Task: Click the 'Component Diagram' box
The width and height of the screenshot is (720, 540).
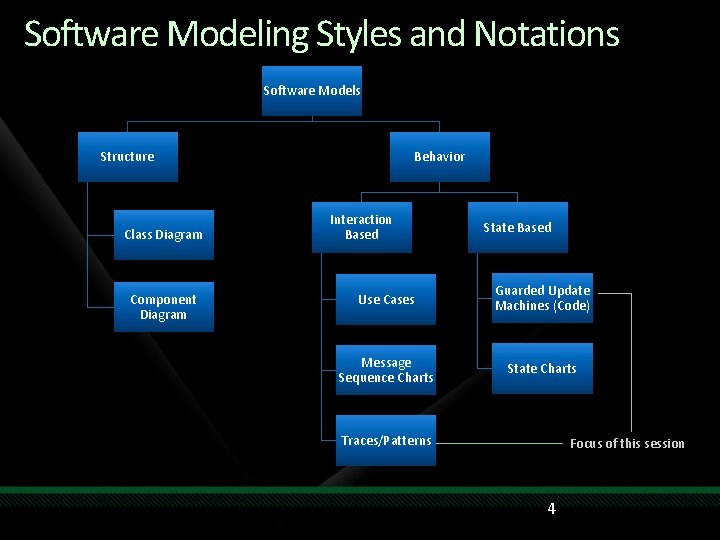Action: pos(164,307)
